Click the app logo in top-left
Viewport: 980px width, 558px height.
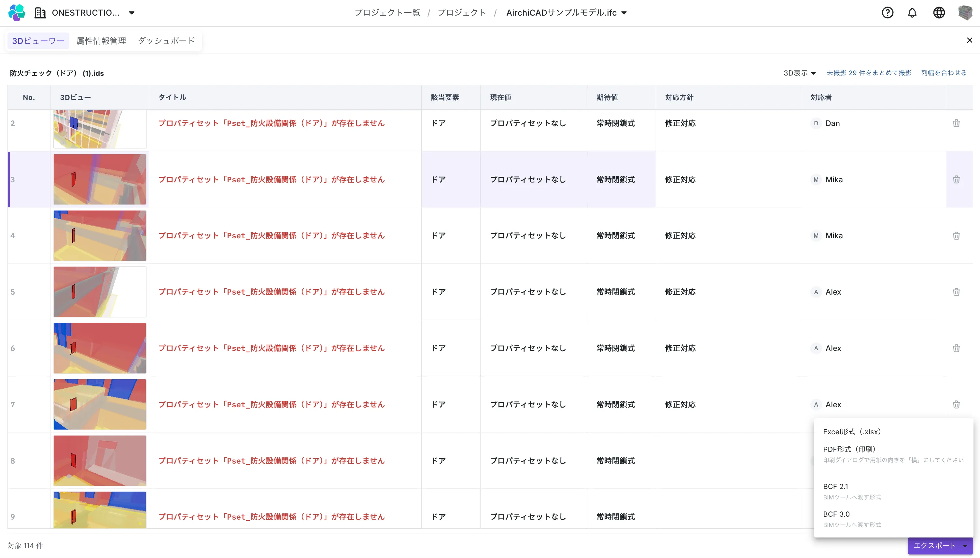coord(17,13)
